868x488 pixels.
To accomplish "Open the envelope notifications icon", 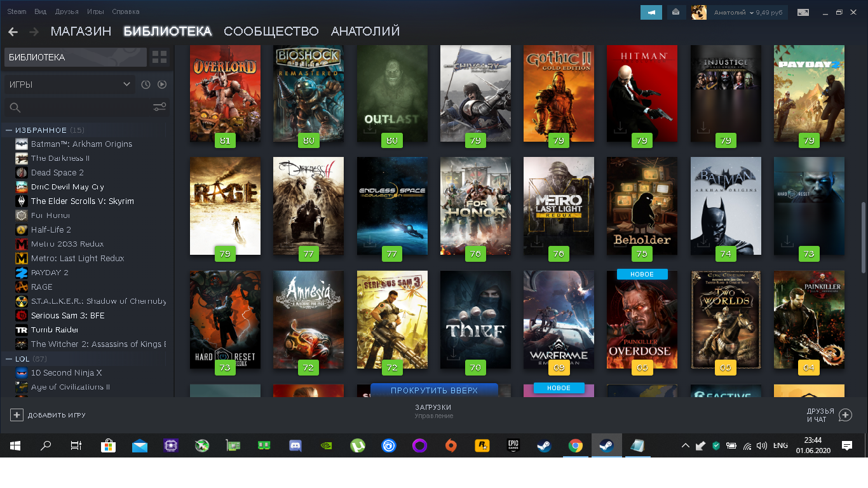I will tap(675, 12).
